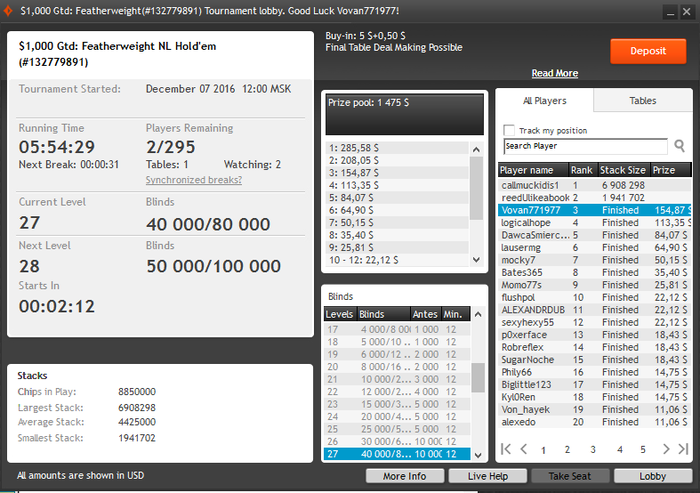Open players page 4
Viewport: 700px width, 493px height.
point(620,450)
